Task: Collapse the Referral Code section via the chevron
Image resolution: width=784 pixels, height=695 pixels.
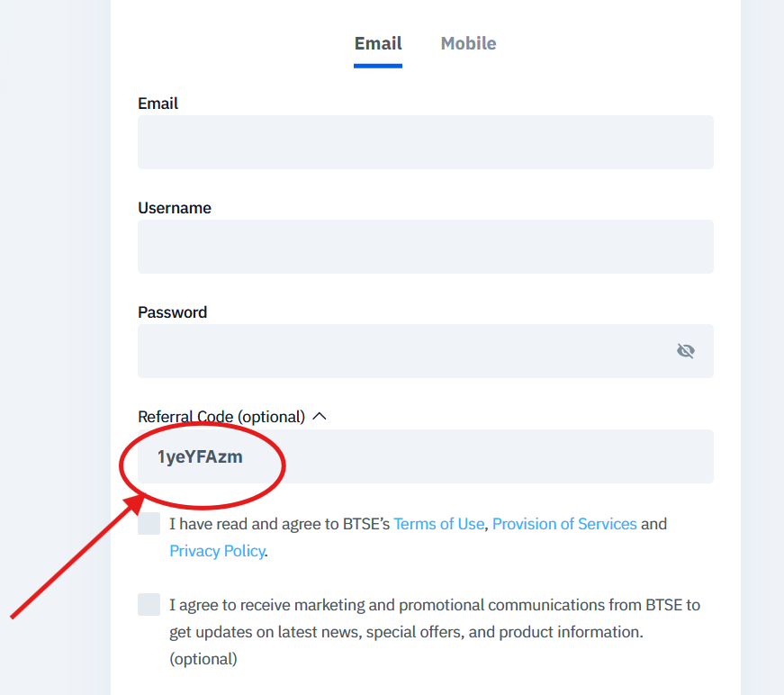Action: [x=320, y=416]
